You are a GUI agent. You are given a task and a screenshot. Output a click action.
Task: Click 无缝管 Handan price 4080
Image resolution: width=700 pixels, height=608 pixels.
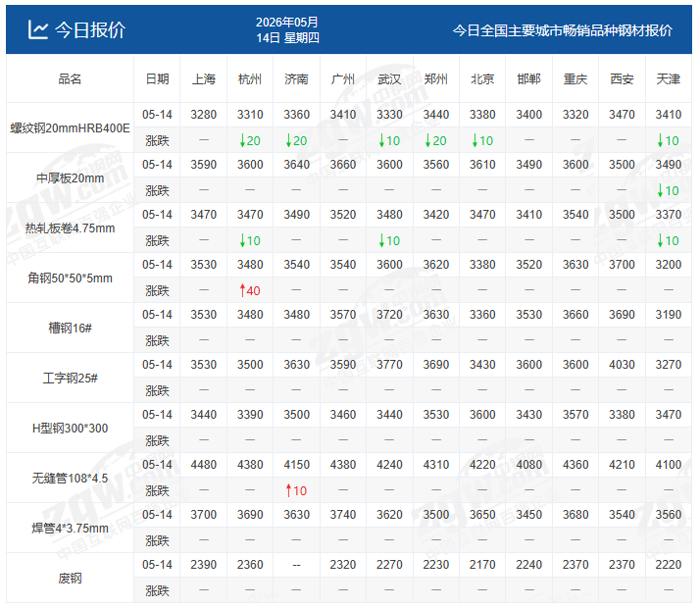coord(529,465)
